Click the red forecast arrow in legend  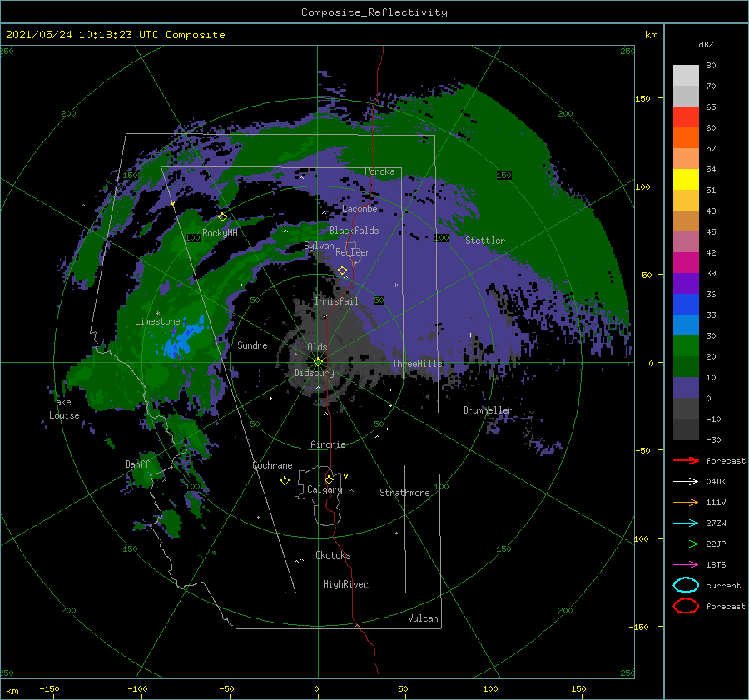[x=686, y=460]
